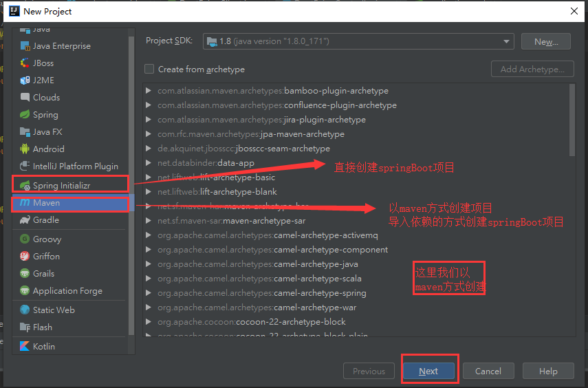Click the JBoss icon in sidebar
Image resolution: width=588 pixels, height=388 pixels.
tap(25, 63)
